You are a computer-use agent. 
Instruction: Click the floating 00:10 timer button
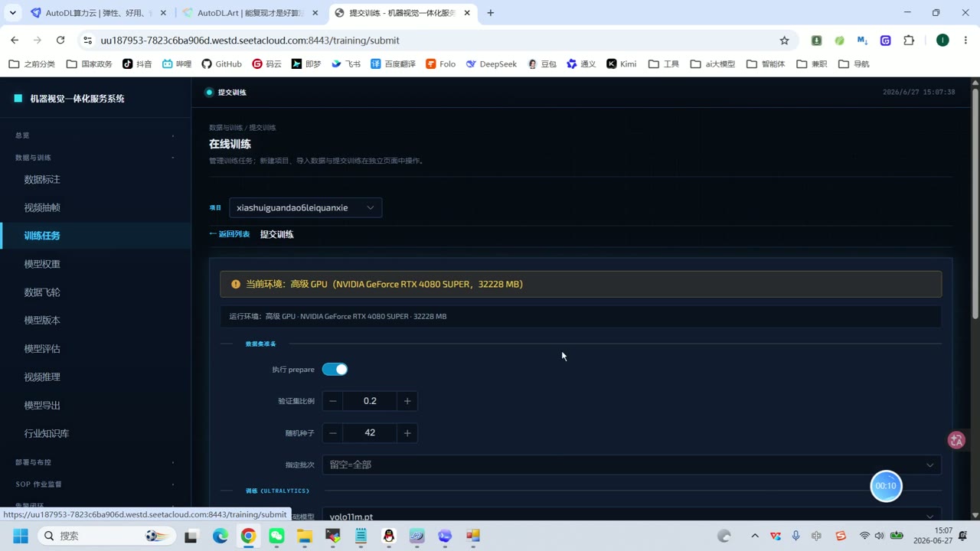pyautogui.click(x=887, y=486)
